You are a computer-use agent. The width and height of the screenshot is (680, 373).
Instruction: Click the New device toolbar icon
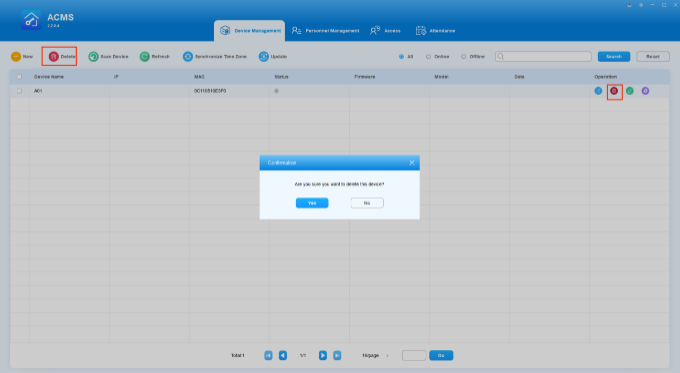[x=16, y=56]
